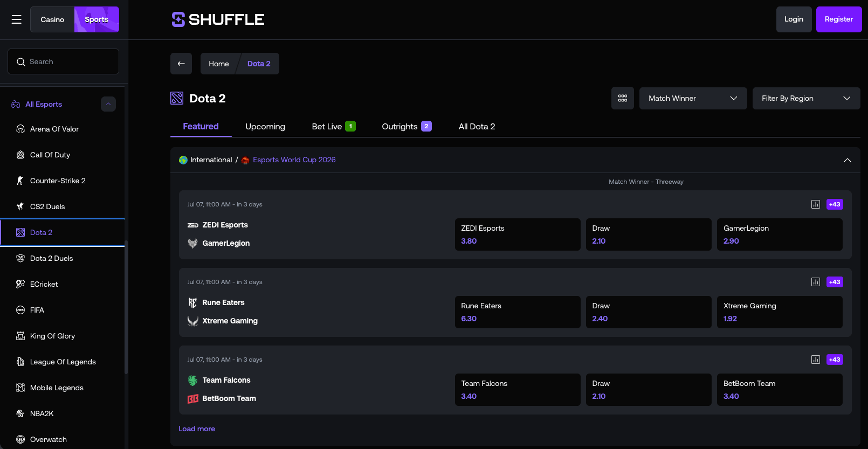The image size is (868, 449).
Task: Click the Register button
Action: 839,19
